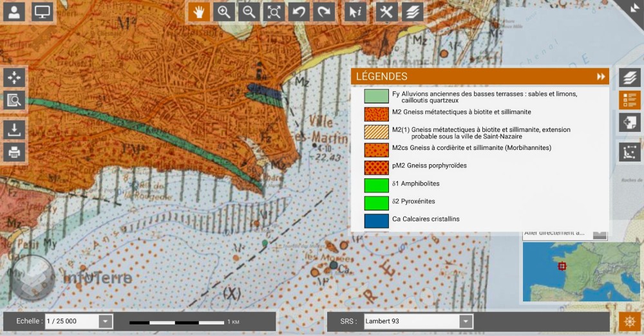
Task: Open the Echelle scale dropdown
Action: [106, 321]
